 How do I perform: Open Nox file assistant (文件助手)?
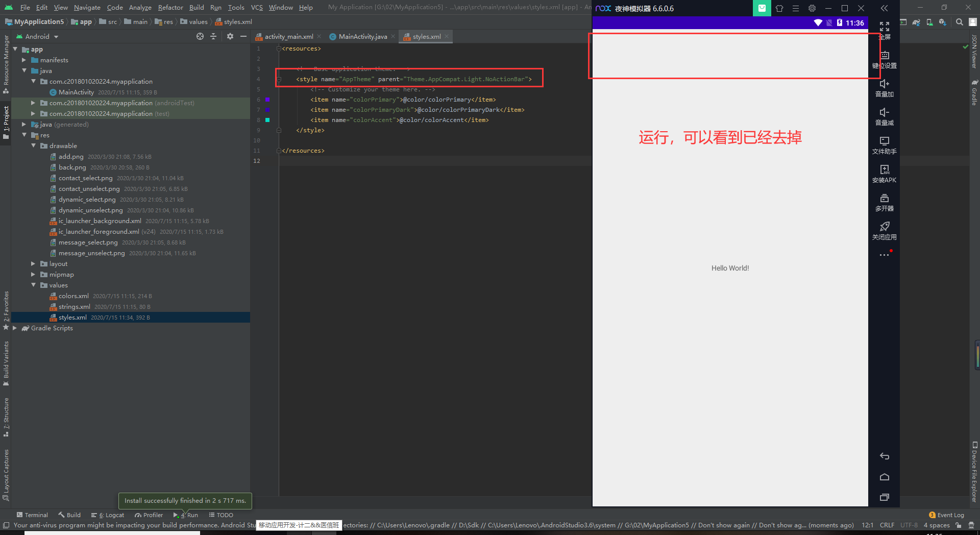(x=885, y=145)
